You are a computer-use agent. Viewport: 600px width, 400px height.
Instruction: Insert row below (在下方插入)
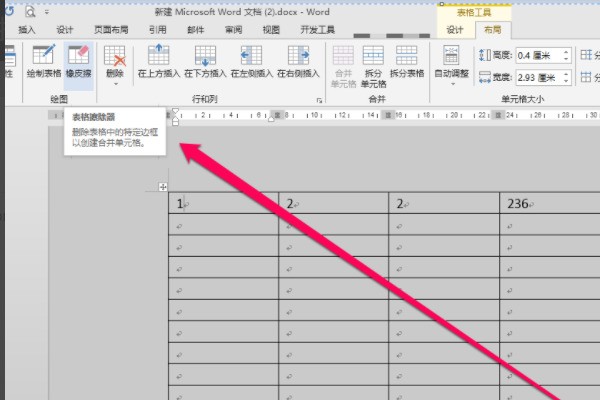click(205, 61)
